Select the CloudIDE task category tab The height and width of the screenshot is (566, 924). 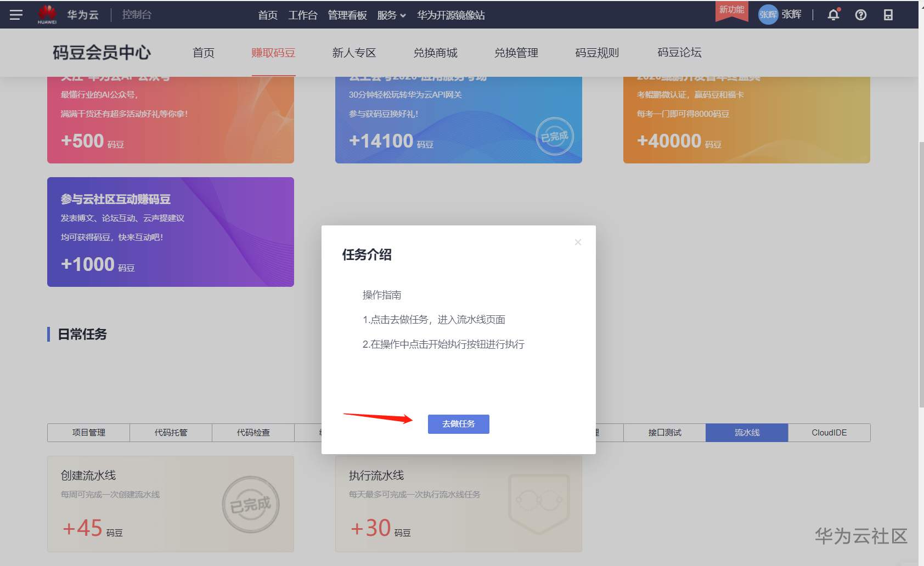[829, 433]
